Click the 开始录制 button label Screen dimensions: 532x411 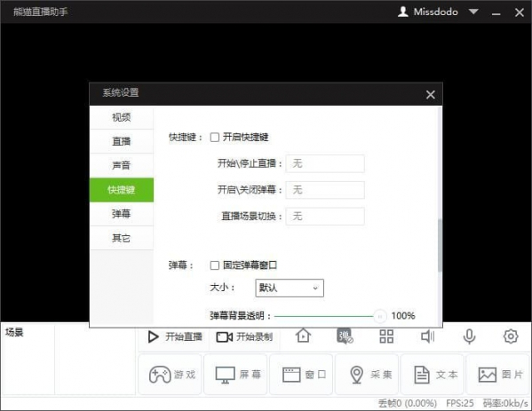coord(255,336)
